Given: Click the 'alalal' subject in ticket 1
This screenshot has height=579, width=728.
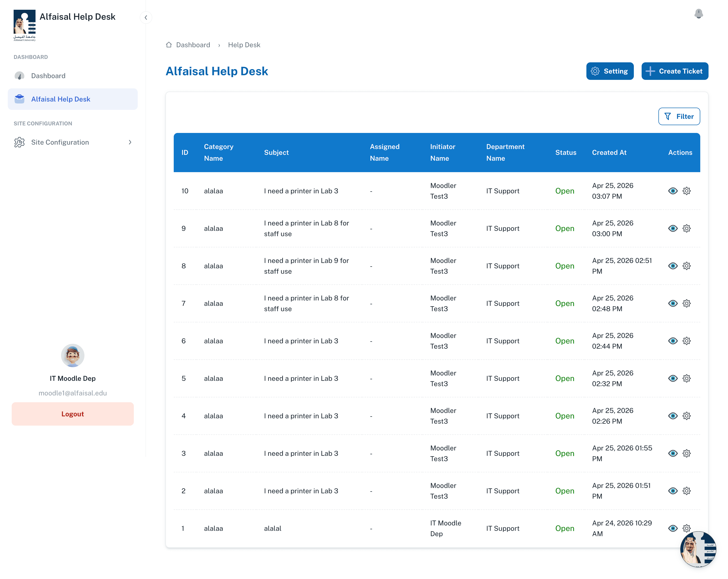Looking at the screenshot, I should (x=273, y=528).
